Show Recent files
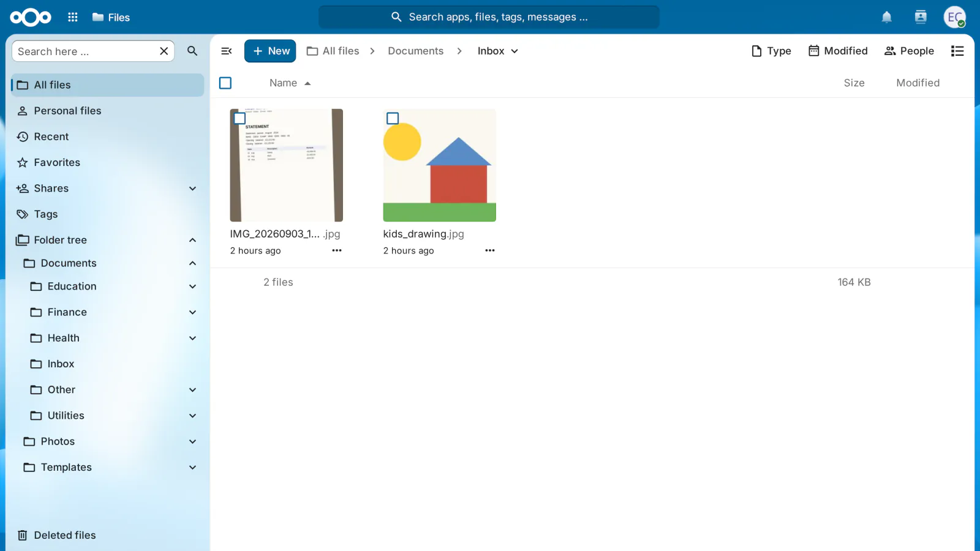The image size is (980, 551). 108,137
